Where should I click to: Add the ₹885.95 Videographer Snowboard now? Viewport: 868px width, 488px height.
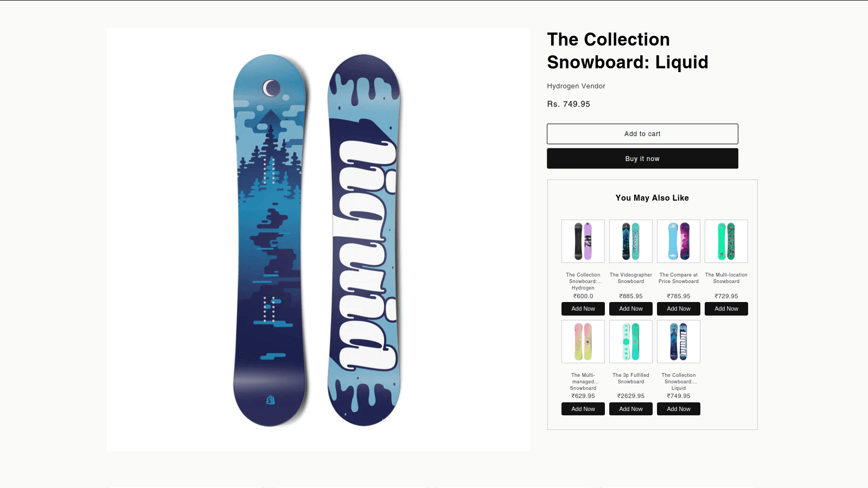coord(631,309)
